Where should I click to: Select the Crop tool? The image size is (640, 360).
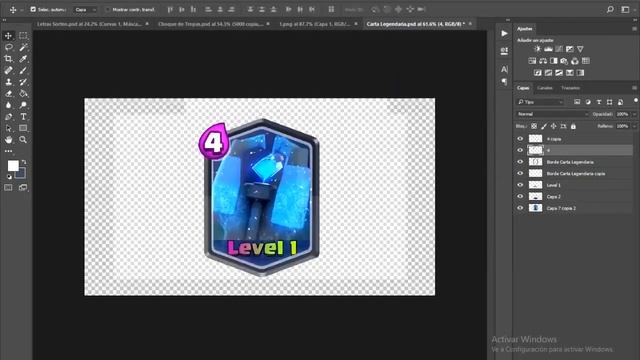(9, 59)
